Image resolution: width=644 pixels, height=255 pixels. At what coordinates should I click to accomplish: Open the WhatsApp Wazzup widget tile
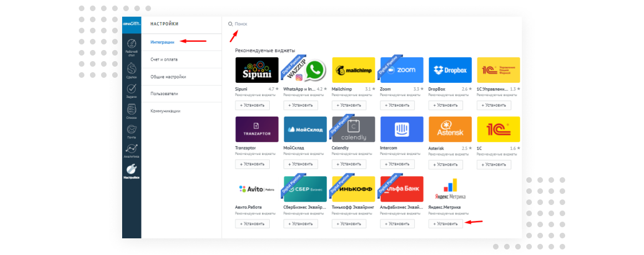click(x=305, y=70)
